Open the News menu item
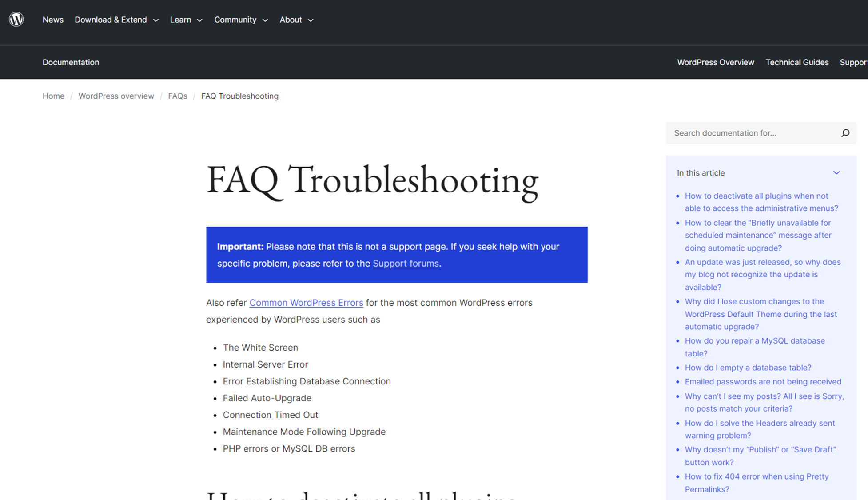 53,20
